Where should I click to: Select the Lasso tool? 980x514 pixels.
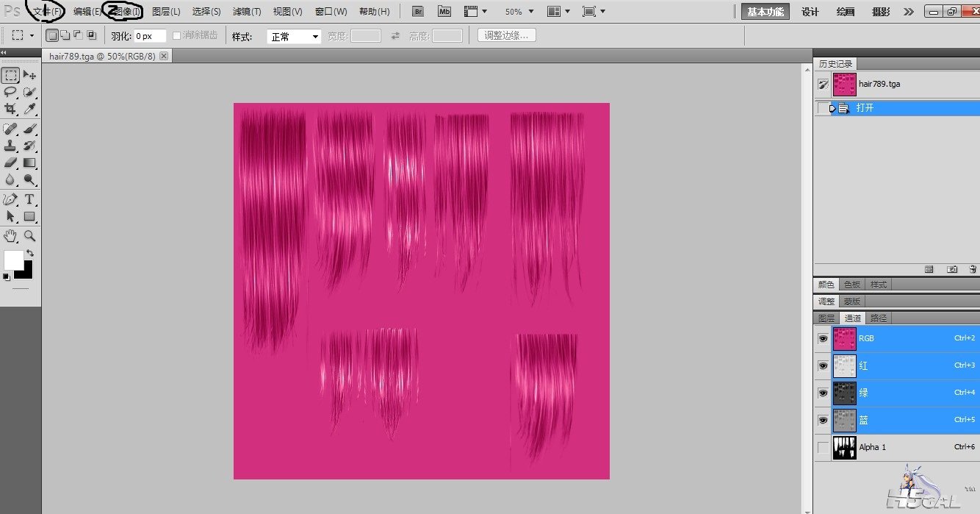pos(10,92)
